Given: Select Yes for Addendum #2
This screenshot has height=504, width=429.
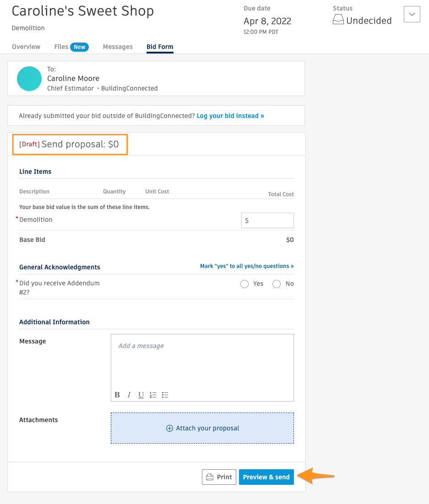Looking at the screenshot, I should point(244,284).
